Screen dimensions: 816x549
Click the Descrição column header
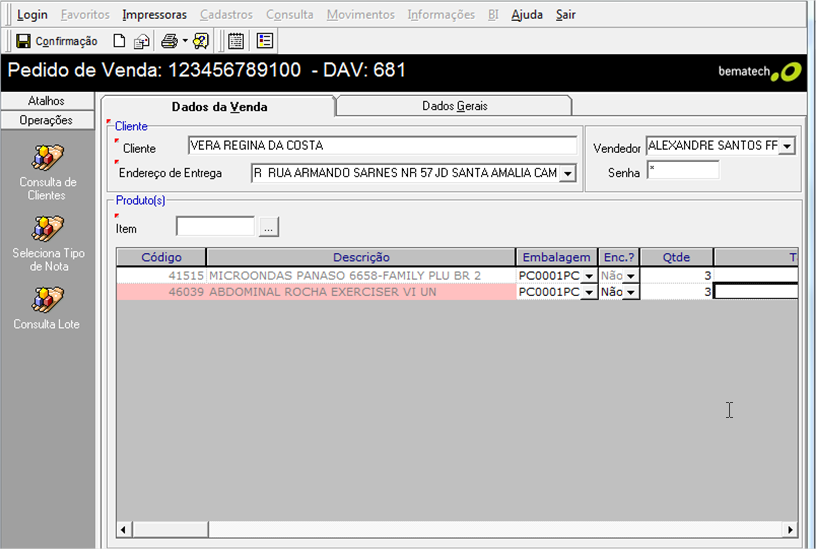pos(361,257)
